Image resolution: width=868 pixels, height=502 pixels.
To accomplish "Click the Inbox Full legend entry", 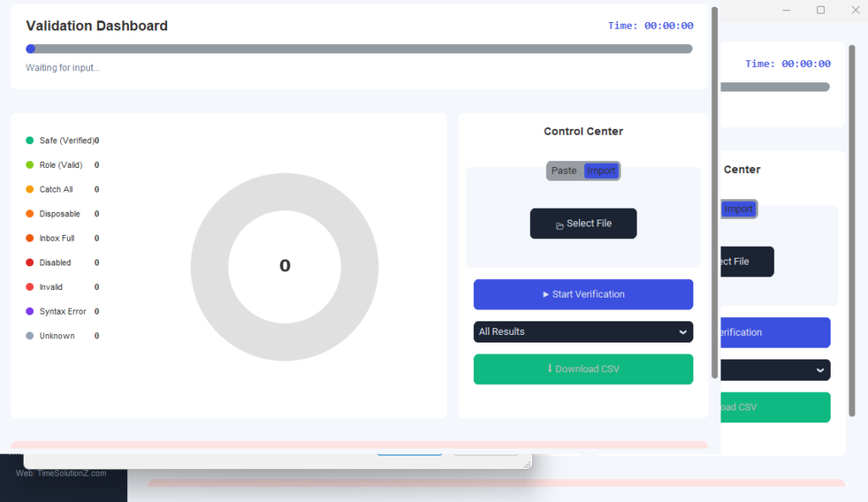I will [x=57, y=238].
